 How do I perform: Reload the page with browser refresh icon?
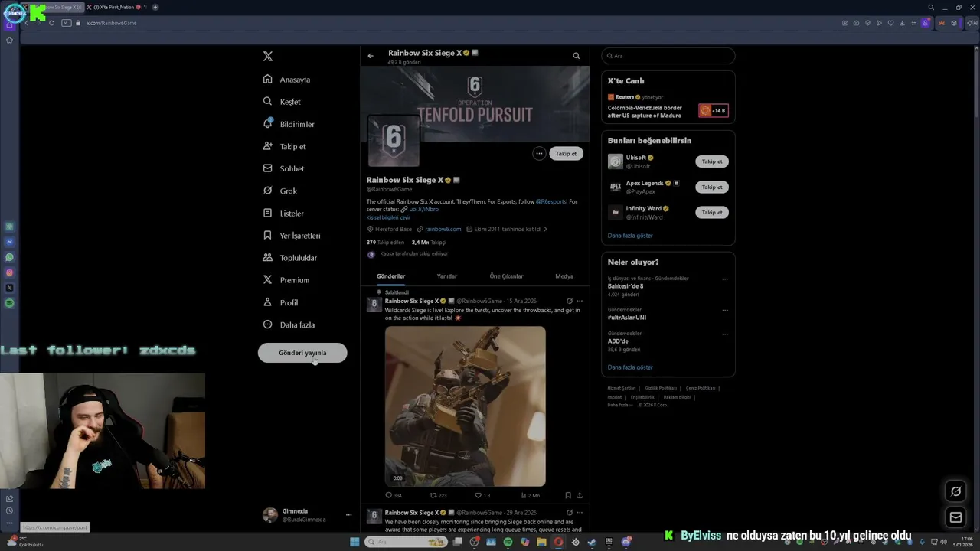[x=51, y=23]
